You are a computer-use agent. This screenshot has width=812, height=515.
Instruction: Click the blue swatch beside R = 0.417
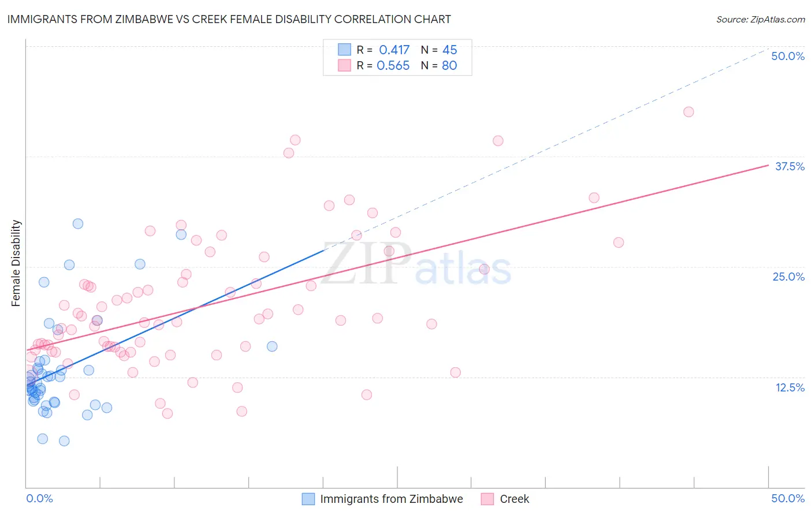point(344,50)
